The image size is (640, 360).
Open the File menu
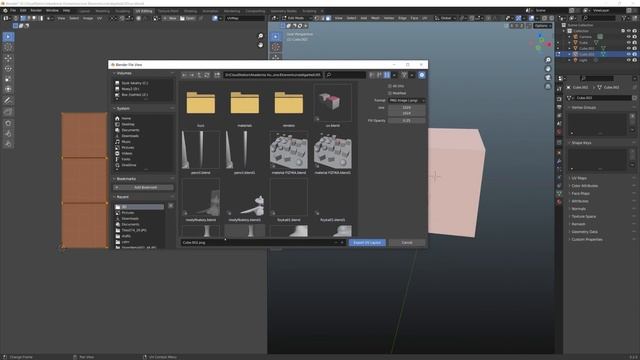(13, 10)
